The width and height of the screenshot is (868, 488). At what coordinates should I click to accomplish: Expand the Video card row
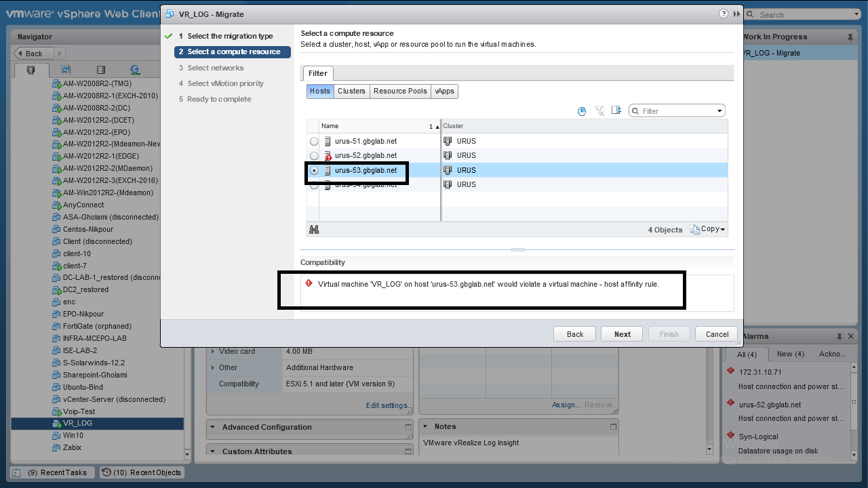[213, 351]
